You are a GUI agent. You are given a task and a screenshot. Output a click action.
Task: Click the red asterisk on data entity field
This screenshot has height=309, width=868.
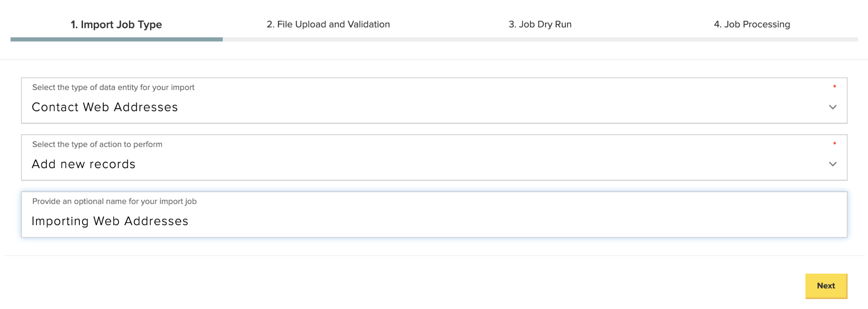834,87
